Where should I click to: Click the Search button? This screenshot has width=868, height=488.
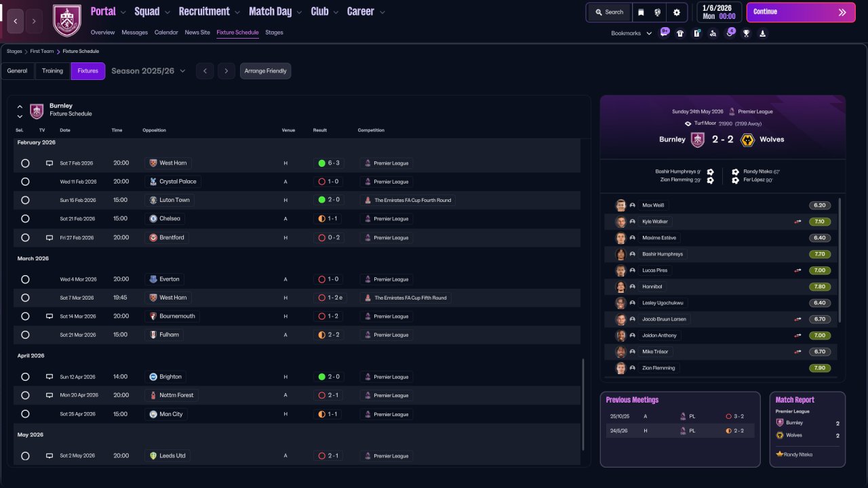(609, 12)
